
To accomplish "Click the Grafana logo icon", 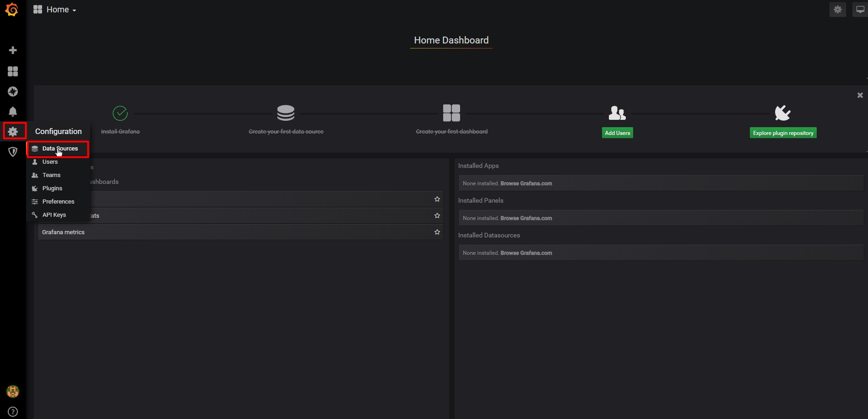I will [x=12, y=10].
